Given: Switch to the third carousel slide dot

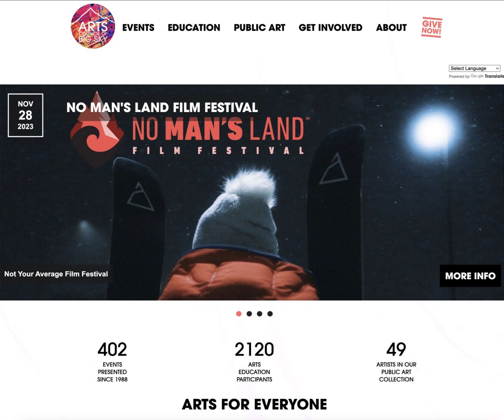Looking at the screenshot, I should (x=259, y=314).
